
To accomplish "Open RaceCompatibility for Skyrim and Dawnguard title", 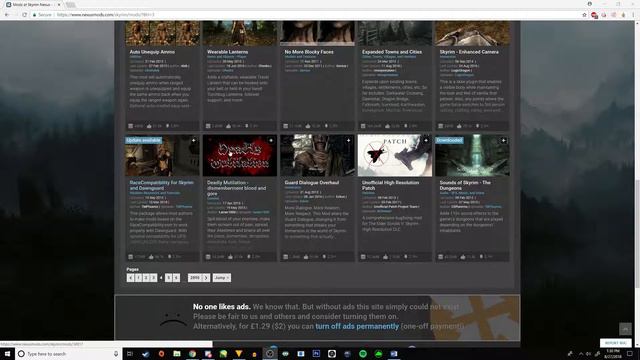I will (161, 185).
